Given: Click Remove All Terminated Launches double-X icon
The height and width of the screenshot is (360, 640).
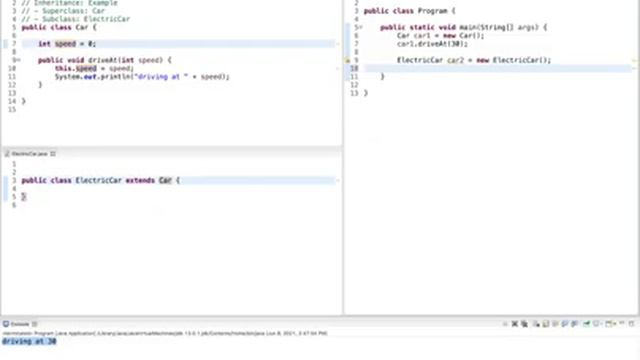Looking at the screenshot, I should point(524,324).
